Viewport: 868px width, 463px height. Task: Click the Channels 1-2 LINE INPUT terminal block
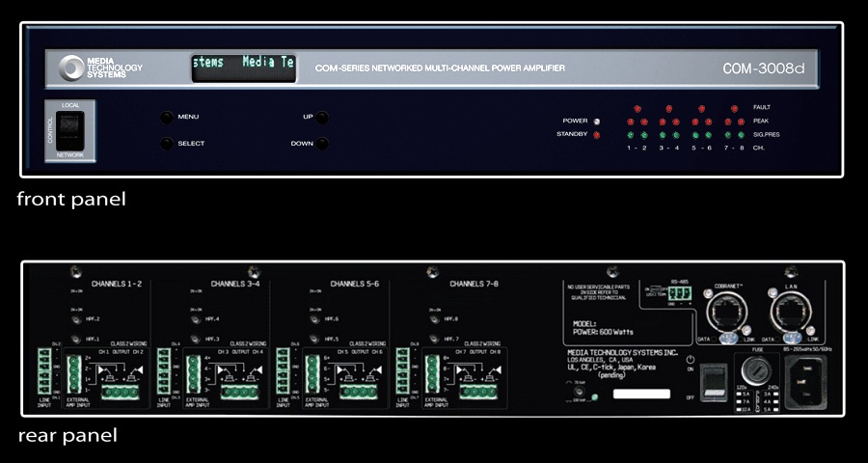44,370
